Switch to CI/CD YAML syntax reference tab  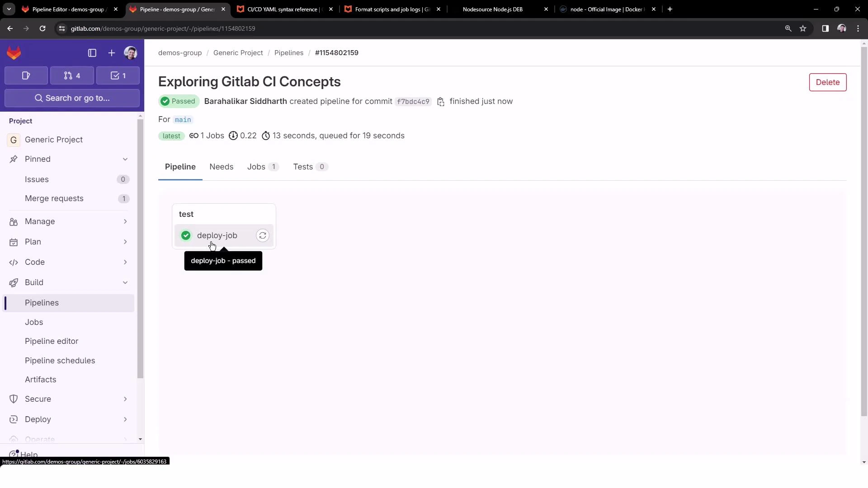pos(285,9)
